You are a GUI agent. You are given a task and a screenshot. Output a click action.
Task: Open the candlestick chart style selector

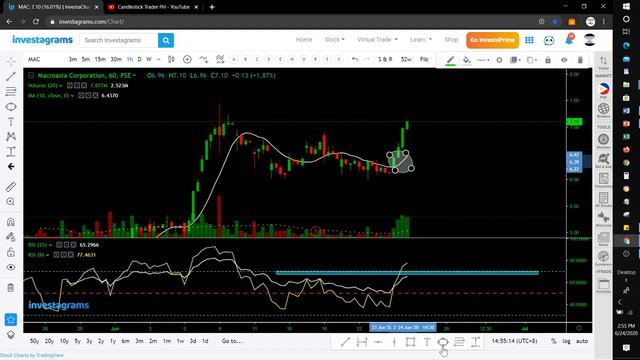tap(171, 60)
